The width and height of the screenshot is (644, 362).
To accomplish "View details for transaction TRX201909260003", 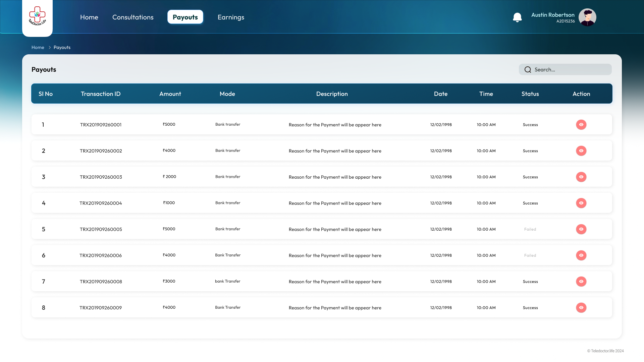I will [x=581, y=177].
